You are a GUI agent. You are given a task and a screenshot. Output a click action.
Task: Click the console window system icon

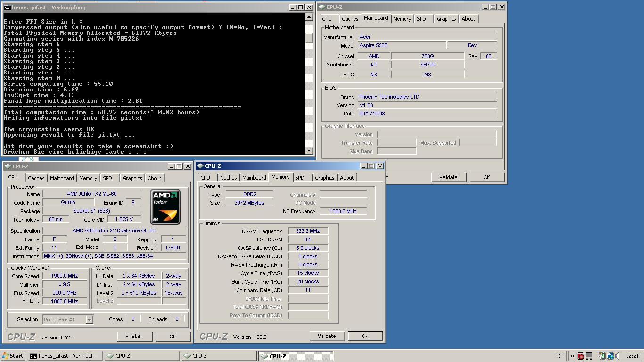pyautogui.click(x=7, y=8)
